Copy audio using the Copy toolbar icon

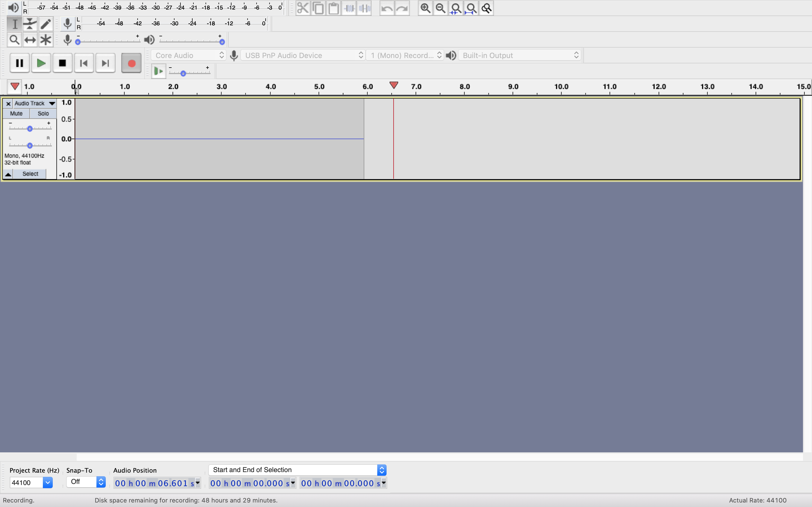[318, 8]
